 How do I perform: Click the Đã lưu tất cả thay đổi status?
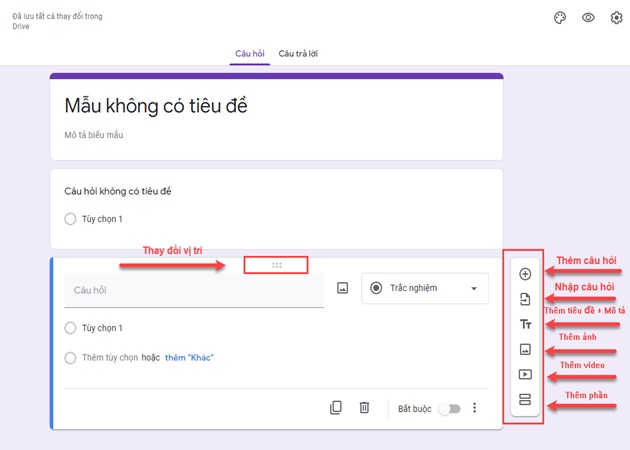pyautogui.click(x=57, y=21)
